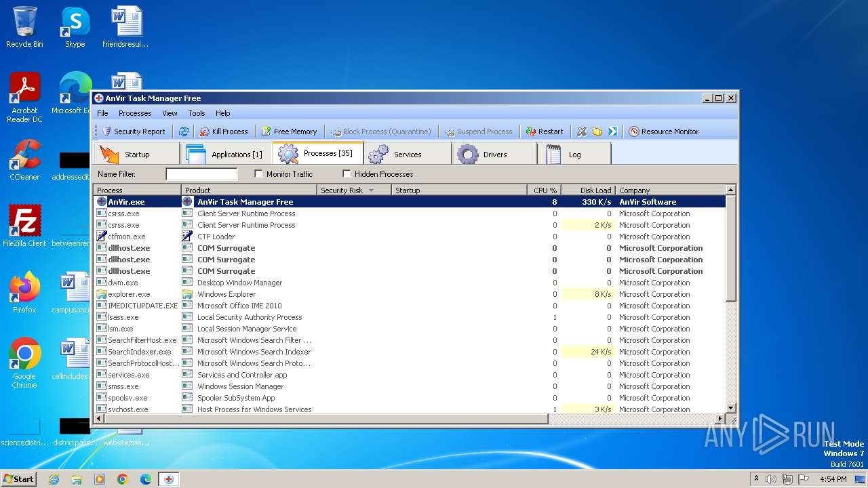Image resolution: width=868 pixels, height=488 pixels.
Task: Show hidden system tray icons
Action: point(756,479)
